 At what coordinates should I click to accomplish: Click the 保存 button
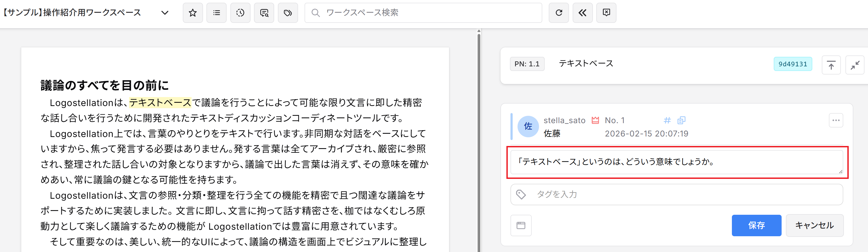(756, 225)
